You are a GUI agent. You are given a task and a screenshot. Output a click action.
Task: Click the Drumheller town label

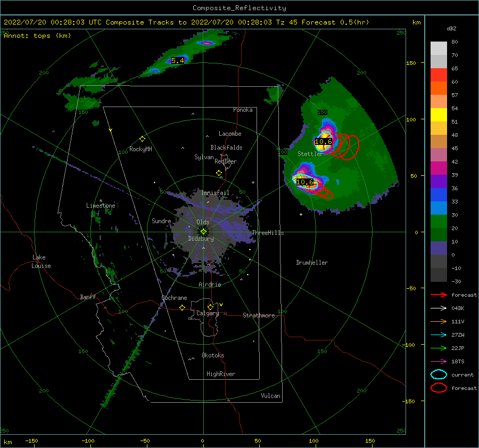pyautogui.click(x=312, y=263)
